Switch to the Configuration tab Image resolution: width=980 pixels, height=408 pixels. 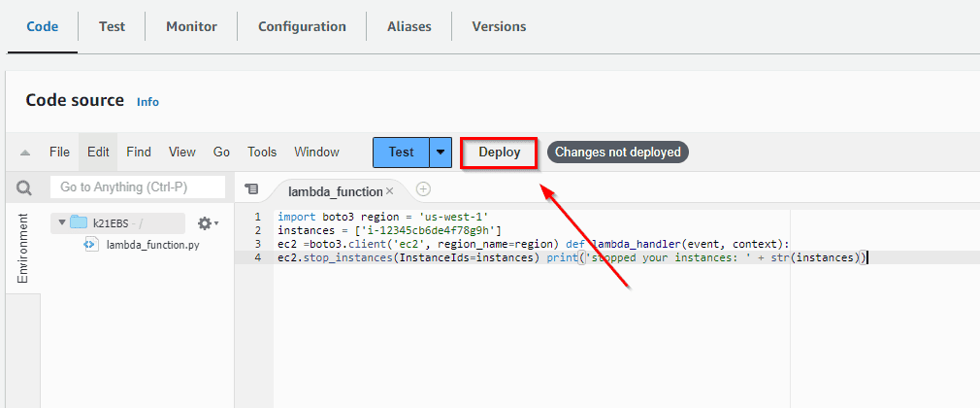[302, 26]
